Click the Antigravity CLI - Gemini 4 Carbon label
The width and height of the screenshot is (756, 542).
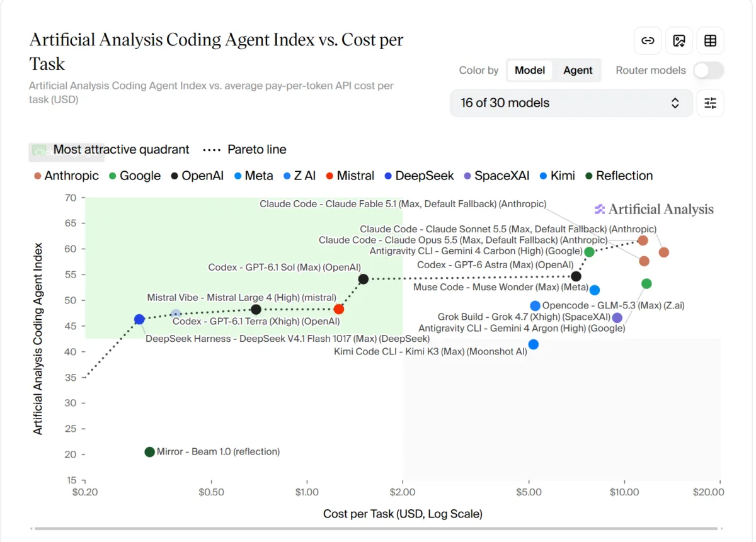coord(476,251)
